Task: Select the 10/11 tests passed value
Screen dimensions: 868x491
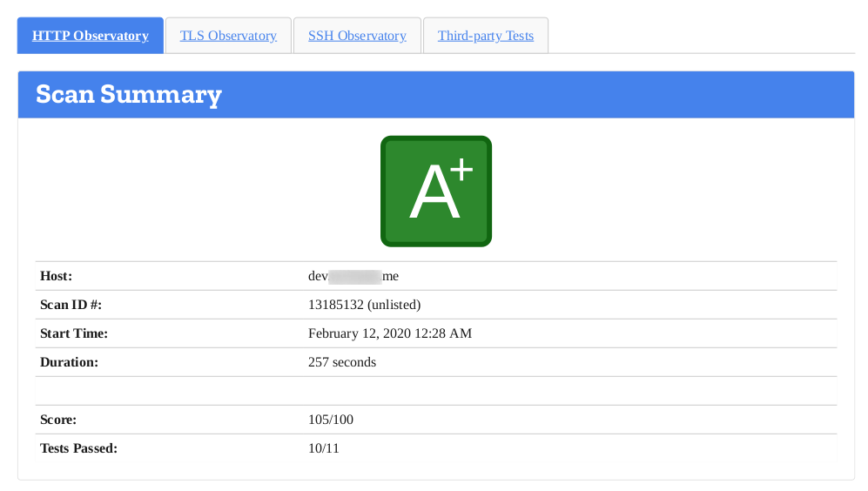Action: click(x=323, y=448)
